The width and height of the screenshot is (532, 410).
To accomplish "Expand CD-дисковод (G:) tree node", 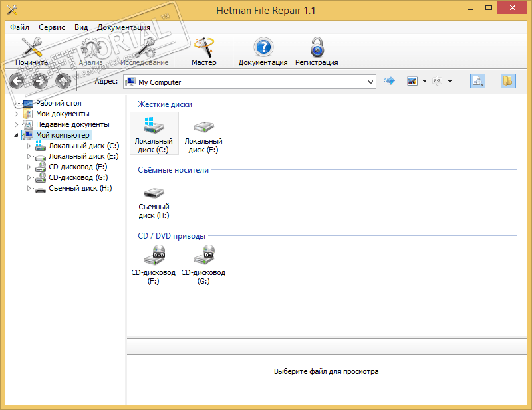I will pyautogui.click(x=29, y=177).
